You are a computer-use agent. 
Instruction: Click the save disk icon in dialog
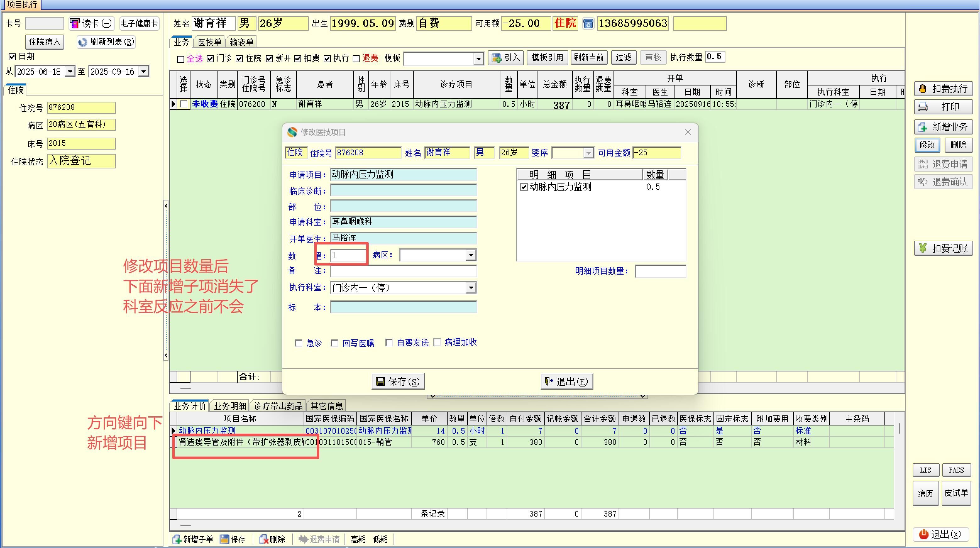tap(380, 381)
